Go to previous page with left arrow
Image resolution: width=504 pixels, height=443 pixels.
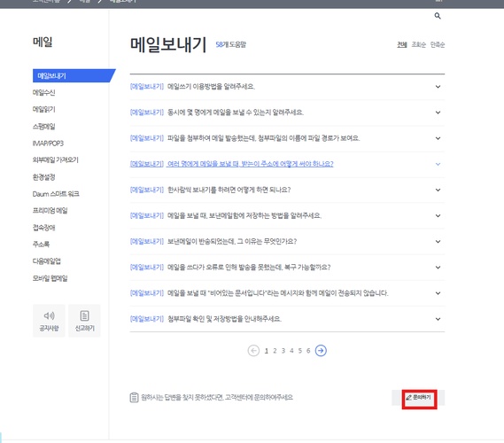coord(253,351)
